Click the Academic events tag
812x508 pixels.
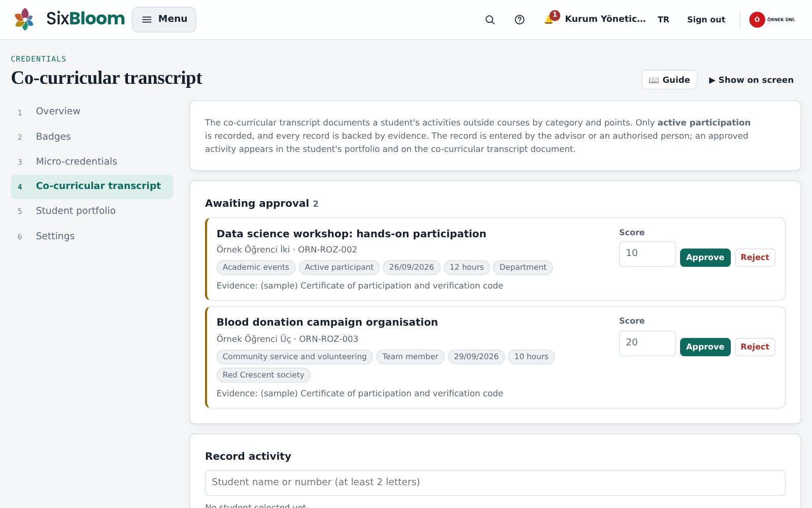[256, 267]
